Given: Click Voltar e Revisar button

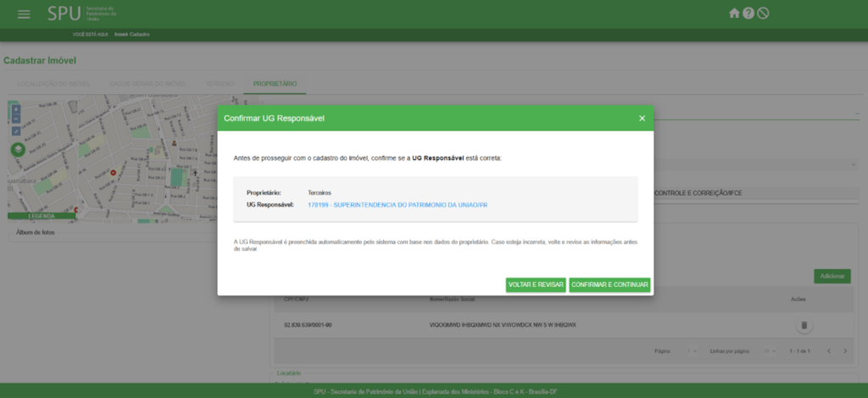Looking at the screenshot, I should [536, 285].
